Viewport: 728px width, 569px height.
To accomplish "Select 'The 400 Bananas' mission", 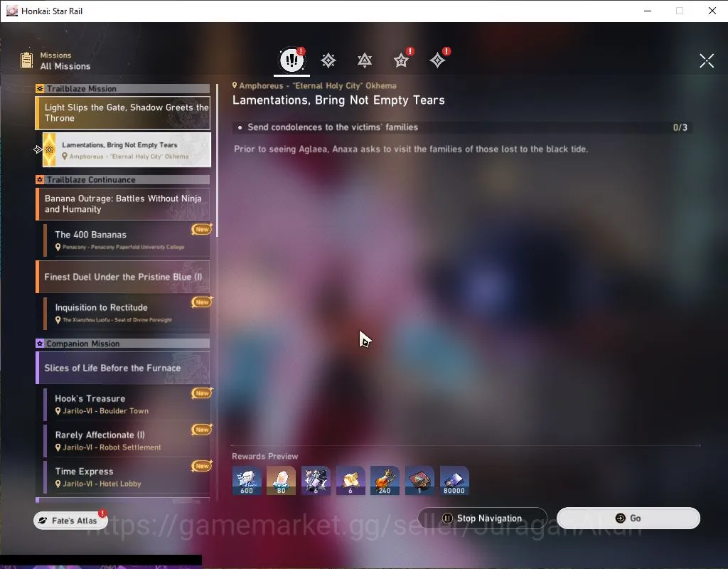I will pos(127,240).
